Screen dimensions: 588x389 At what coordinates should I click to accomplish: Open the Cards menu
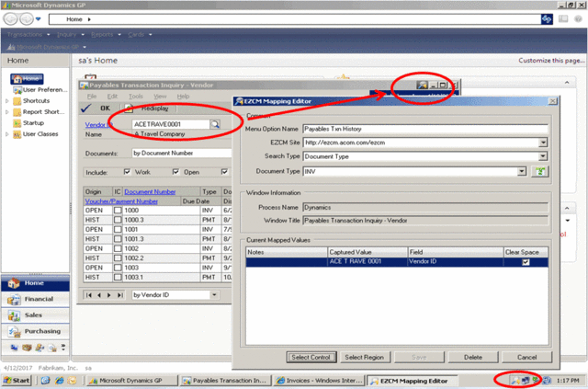coord(140,35)
